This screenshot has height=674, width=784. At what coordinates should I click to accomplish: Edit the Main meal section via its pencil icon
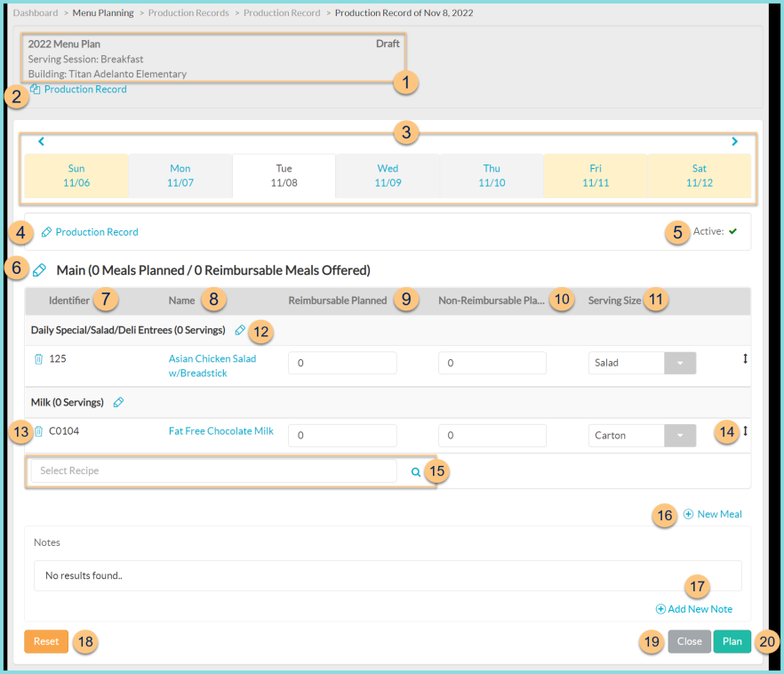point(37,269)
